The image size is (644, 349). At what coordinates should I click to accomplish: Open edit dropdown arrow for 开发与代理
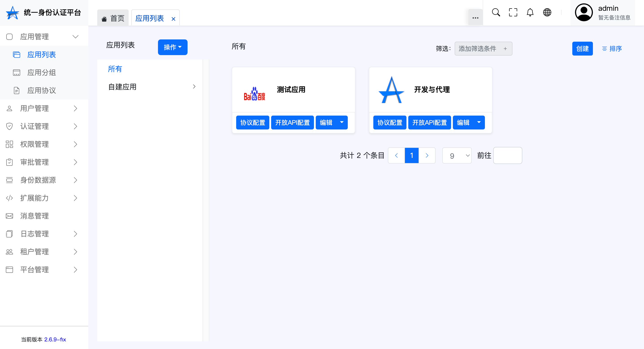coord(479,123)
